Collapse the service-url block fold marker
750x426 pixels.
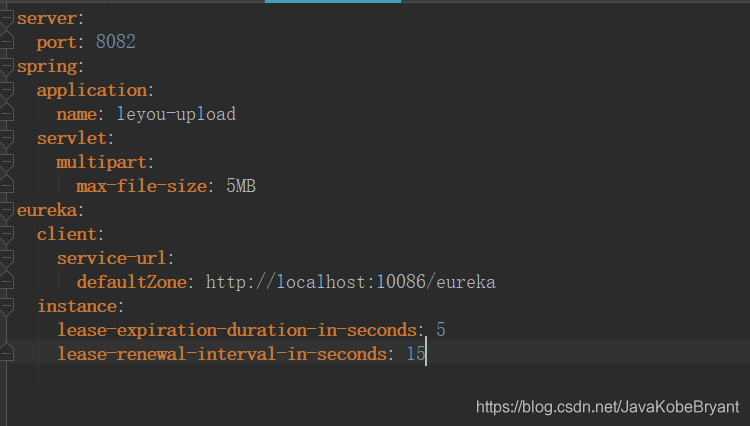(x=6, y=259)
